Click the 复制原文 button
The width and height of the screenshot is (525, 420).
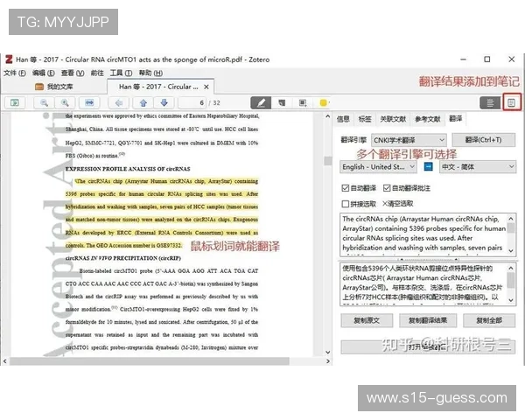click(367, 320)
